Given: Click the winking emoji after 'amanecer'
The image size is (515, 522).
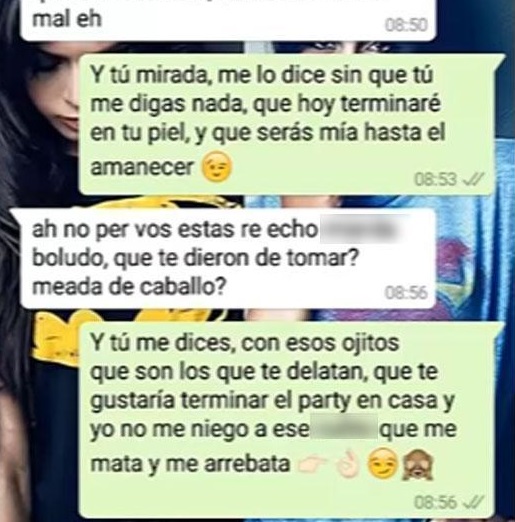Looking at the screenshot, I should [216, 166].
